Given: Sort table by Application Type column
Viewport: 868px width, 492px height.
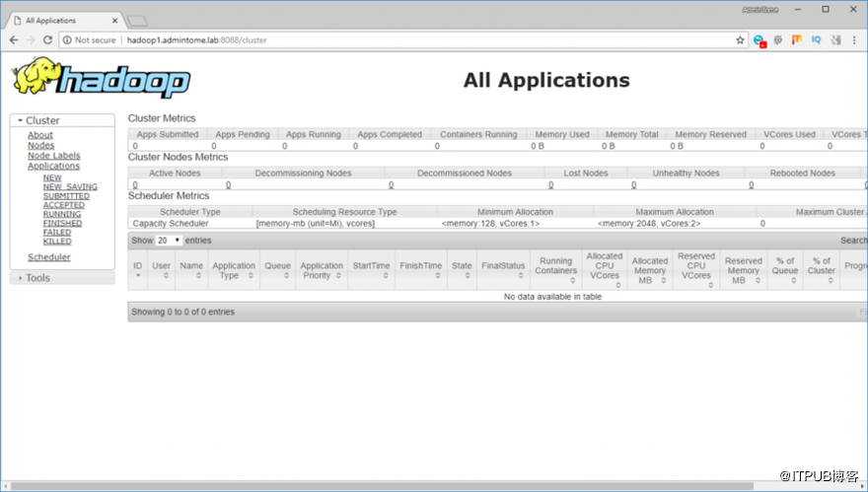Looking at the screenshot, I should click(234, 270).
